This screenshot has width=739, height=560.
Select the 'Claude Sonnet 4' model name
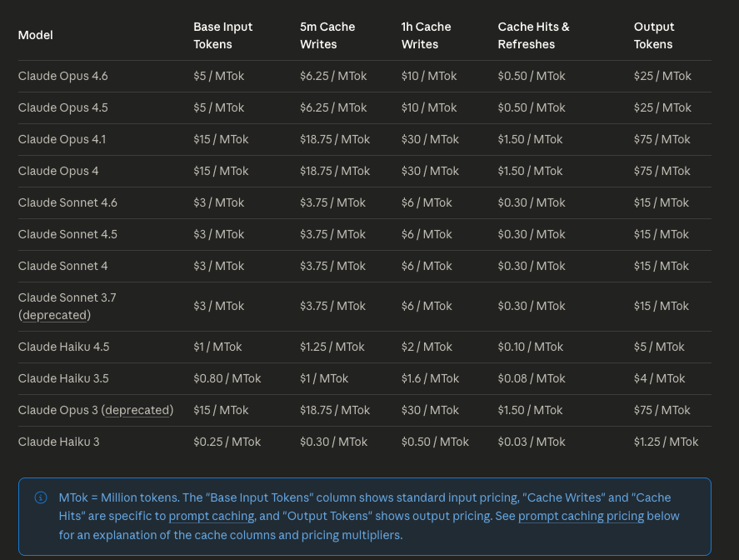pos(62,266)
